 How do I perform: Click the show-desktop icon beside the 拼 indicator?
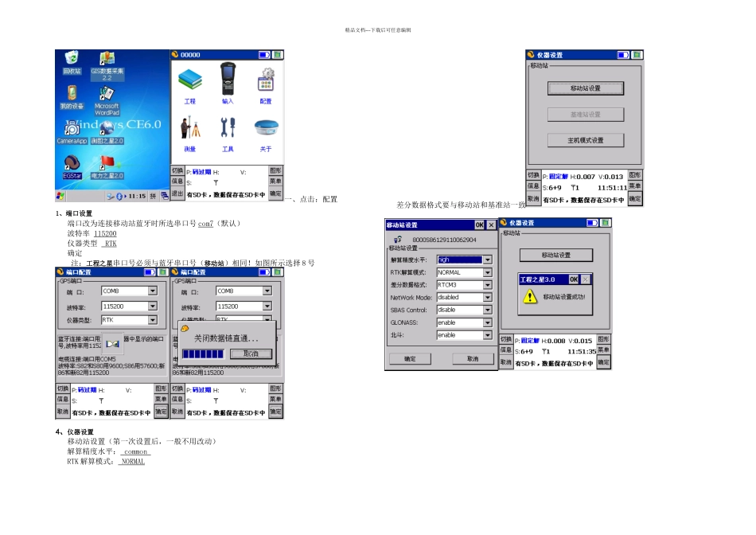click(x=165, y=196)
